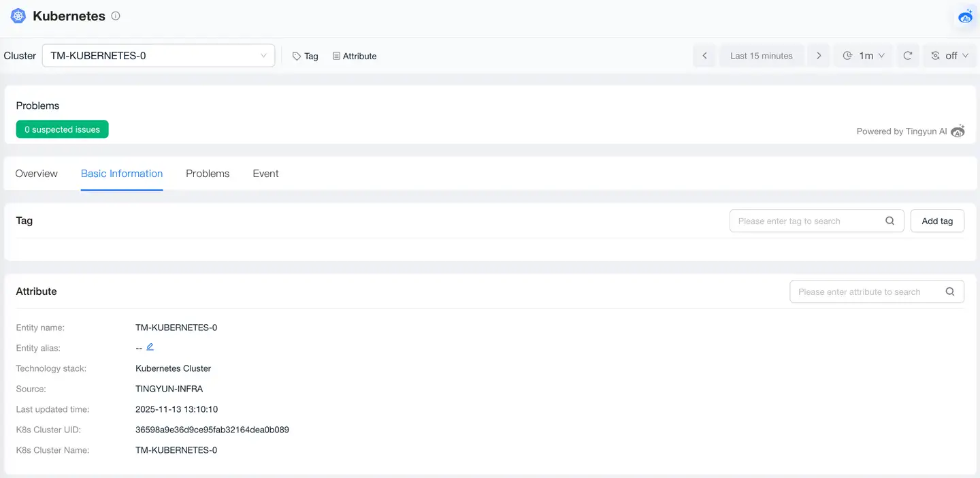Select the Event tab
The height and width of the screenshot is (478, 980).
click(265, 174)
